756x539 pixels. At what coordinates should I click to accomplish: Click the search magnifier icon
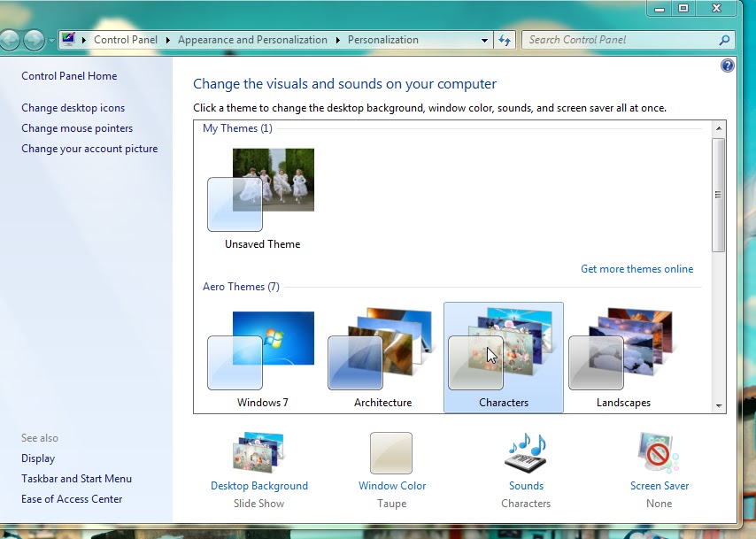(724, 40)
